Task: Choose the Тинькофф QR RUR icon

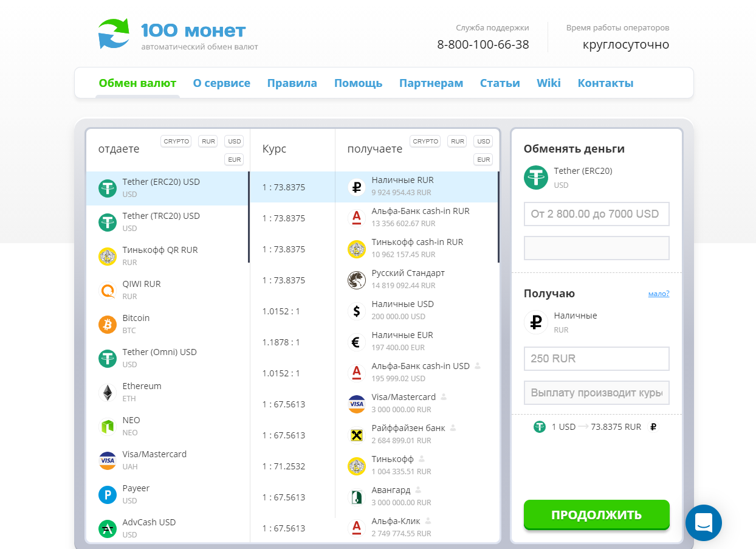Action: [x=108, y=257]
